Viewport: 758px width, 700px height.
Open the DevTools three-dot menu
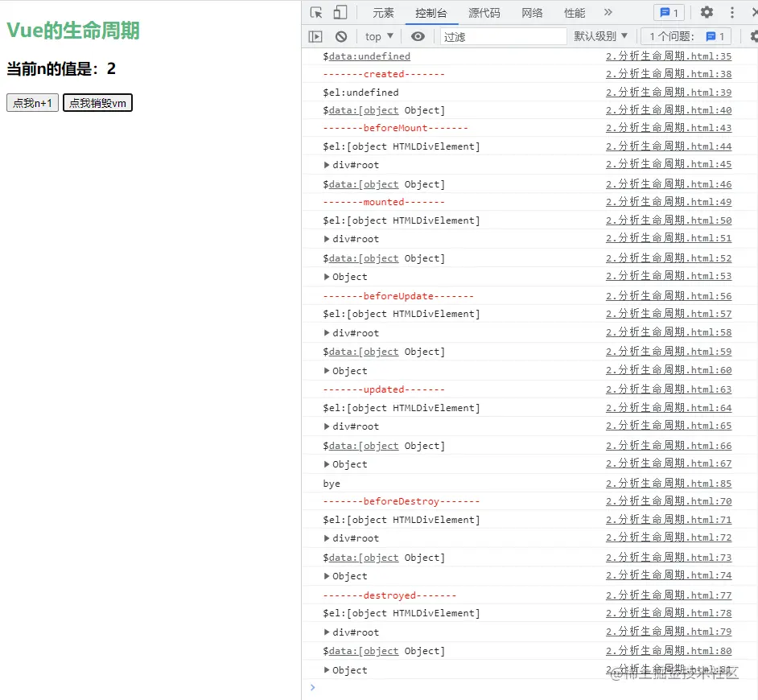(732, 12)
